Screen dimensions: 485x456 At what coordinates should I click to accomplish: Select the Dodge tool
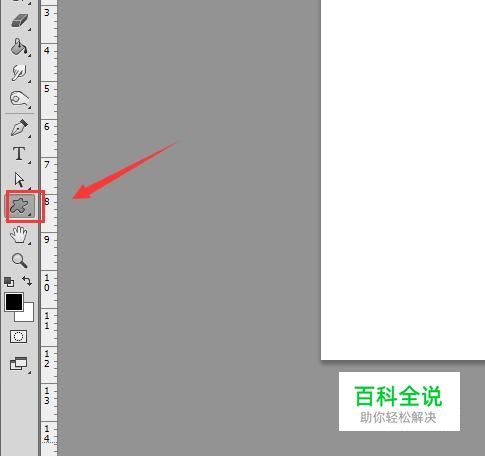tap(19, 99)
